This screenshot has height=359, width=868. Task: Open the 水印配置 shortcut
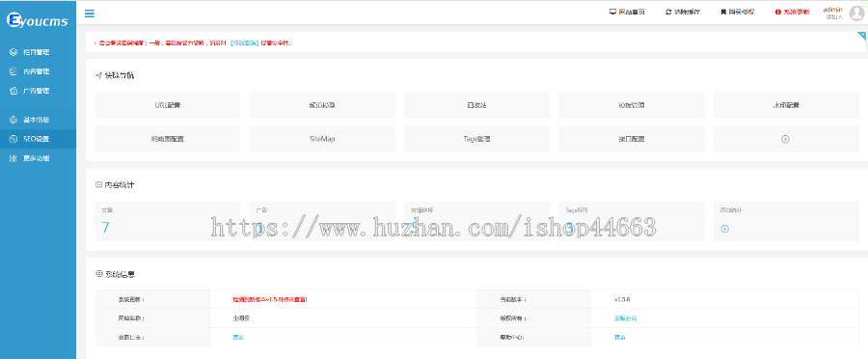point(786,104)
